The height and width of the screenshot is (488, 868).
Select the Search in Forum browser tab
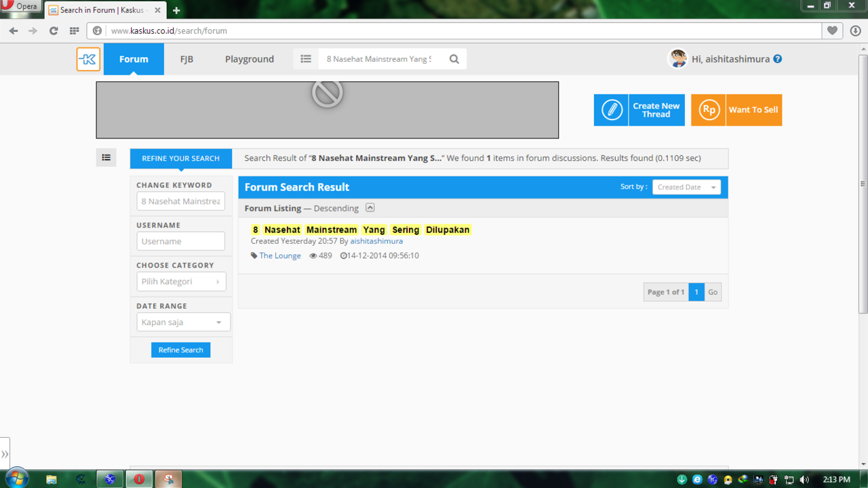click(105, 10)
